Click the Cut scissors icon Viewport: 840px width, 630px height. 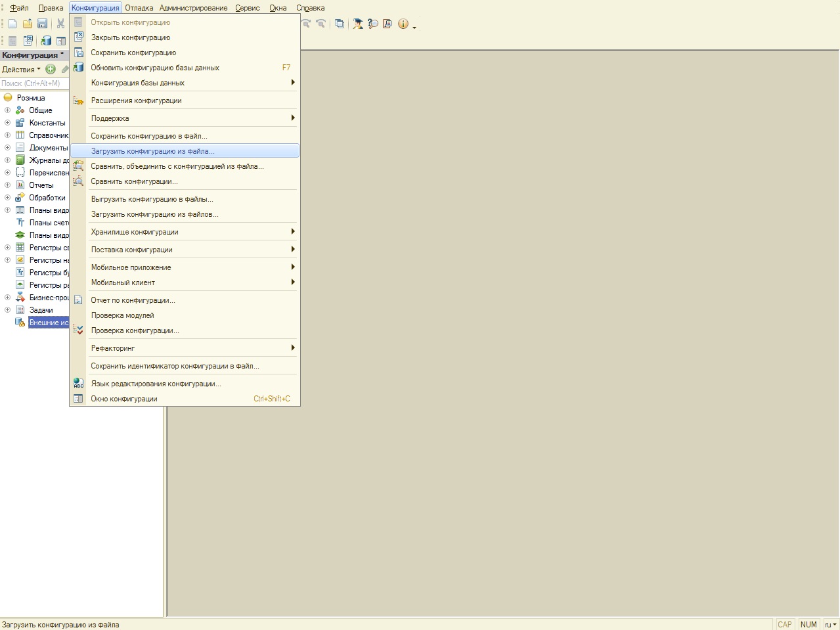61,24
